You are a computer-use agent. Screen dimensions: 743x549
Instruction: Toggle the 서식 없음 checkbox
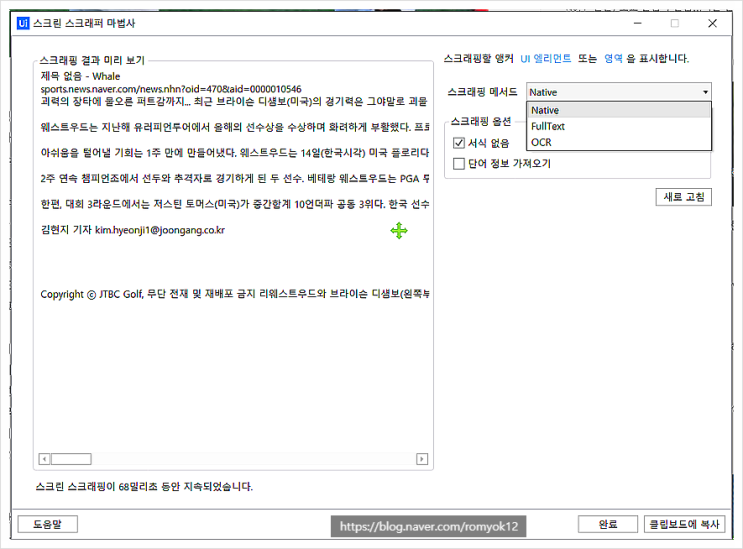pyautogui.click(x=459, y=143)
